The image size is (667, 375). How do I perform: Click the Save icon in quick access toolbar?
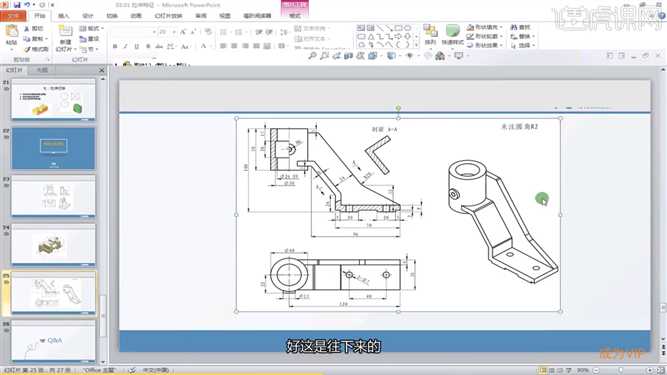point(17,5)
